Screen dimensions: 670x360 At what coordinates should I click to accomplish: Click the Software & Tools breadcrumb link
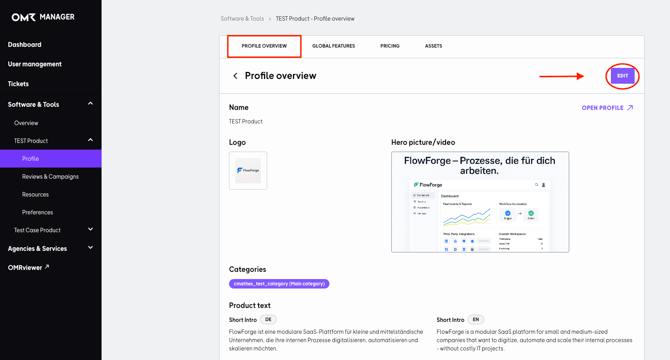point(242,19)
